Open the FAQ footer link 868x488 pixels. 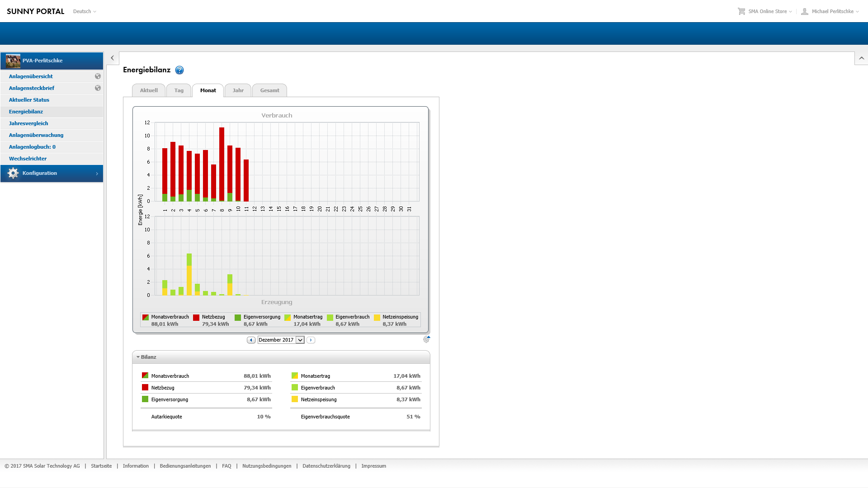[226, 466]
